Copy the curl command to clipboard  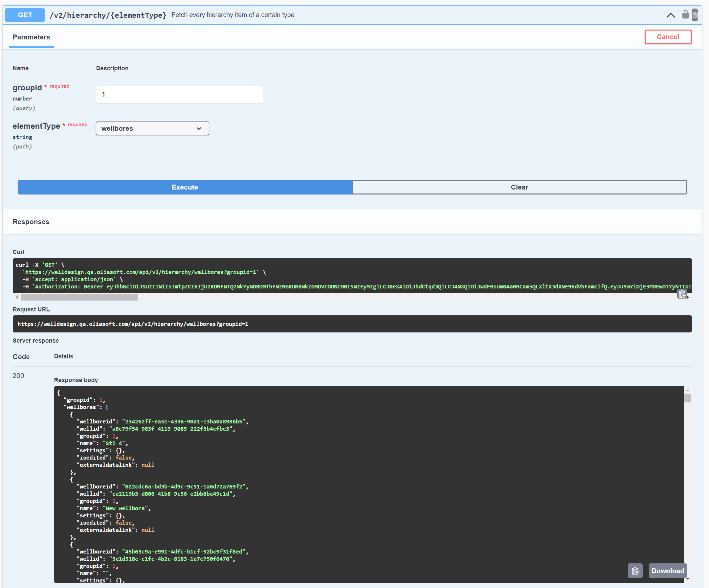click(x=682, y=294)
